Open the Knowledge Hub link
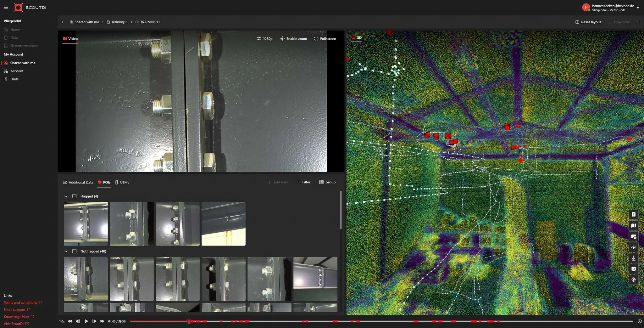Screen dimensions: 644x328 [19, 317]
